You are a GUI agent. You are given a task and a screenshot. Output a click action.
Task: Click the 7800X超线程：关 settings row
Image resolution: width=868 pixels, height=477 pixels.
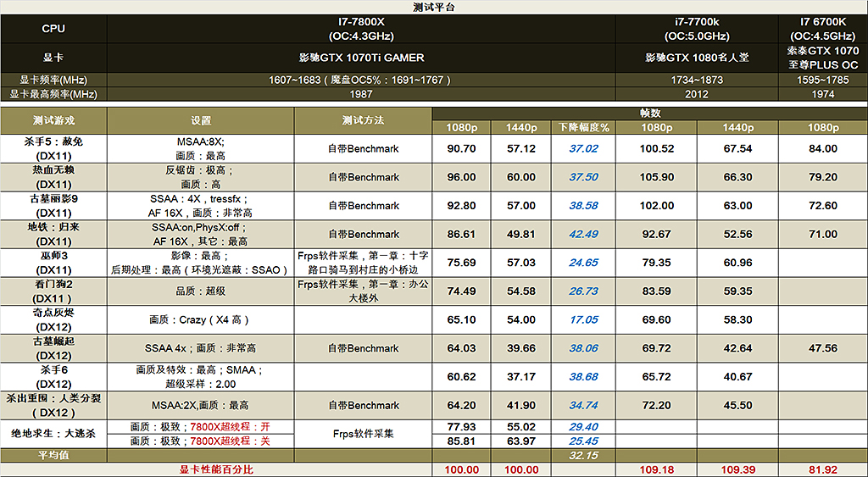(200, 441)
